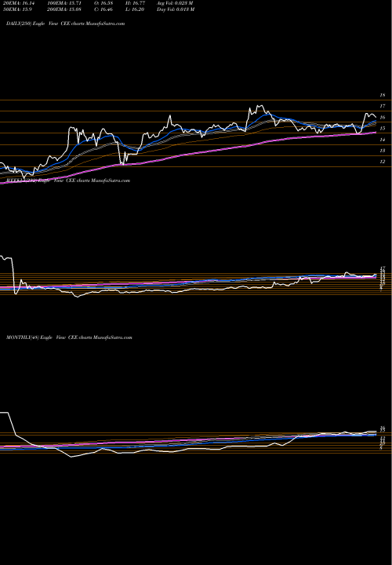Select the high price H: 16.77
Viewport: 392px width, 565px height.
135,2
